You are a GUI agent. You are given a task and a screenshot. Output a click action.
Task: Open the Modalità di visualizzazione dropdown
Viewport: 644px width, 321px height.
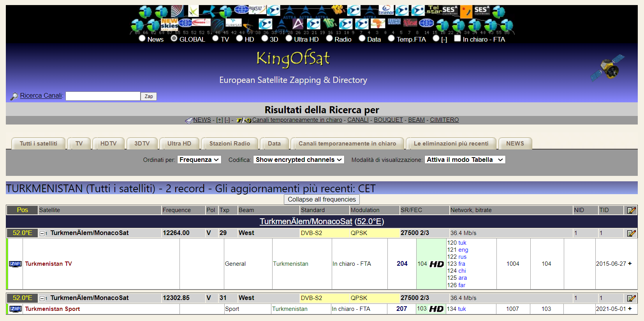(465, 160)
